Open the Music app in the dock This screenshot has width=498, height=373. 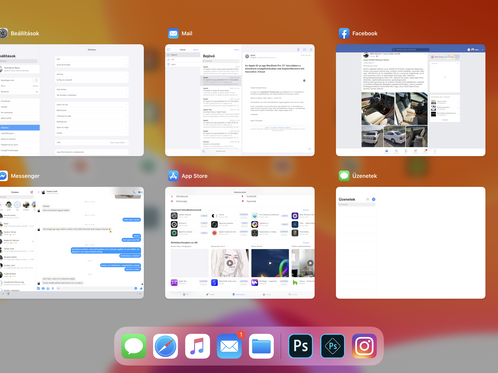pos(197,346)
